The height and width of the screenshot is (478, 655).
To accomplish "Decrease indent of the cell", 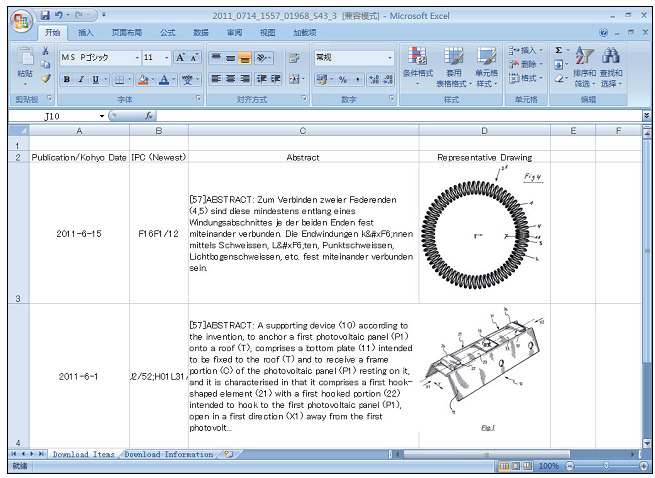I will click(x=261, y=78).
